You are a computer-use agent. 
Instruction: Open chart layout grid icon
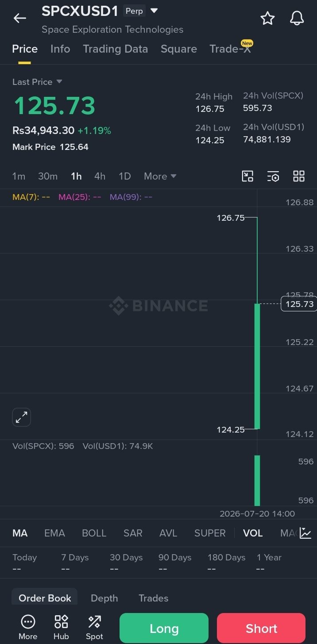point(299,176)
